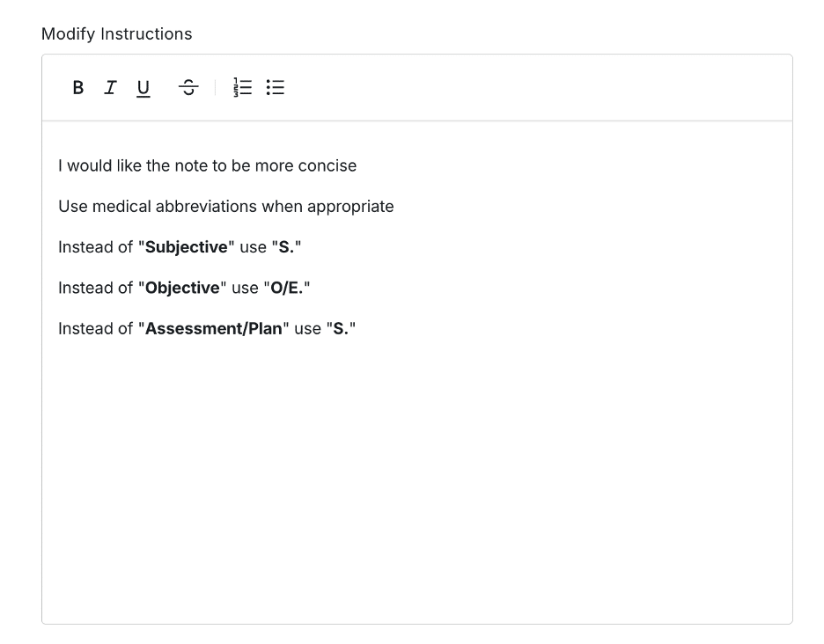
Task: Toggle underline formatting in the toolbar
Action: [x=143, y=88]
